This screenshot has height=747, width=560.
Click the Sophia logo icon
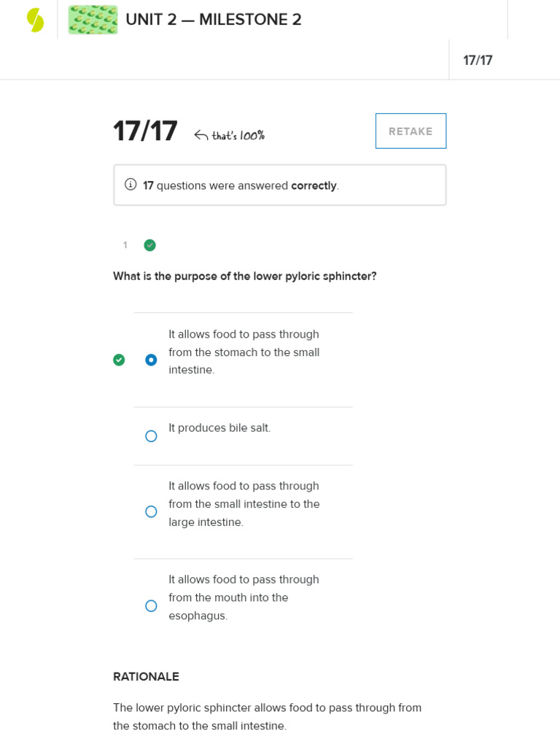(35, 20)
